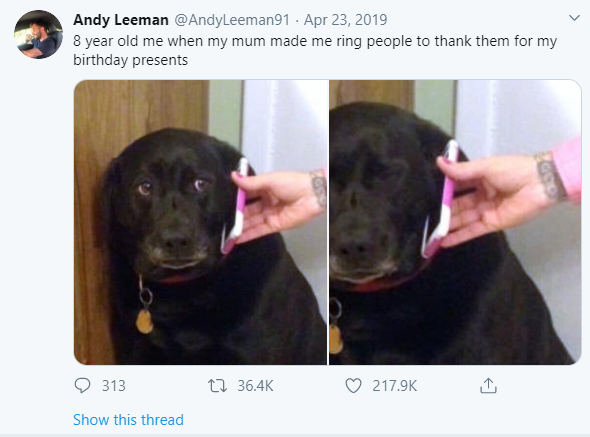Click the dog's orange tag in left photo
Viewport: 590px width, 437px height.
pos(144,321)
